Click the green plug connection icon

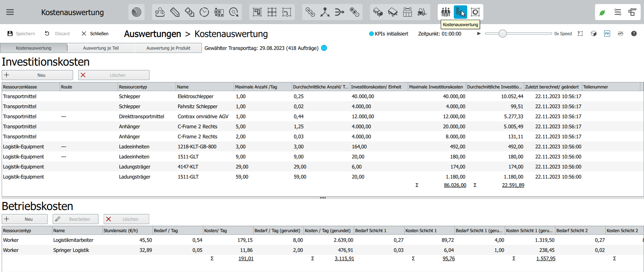603,12
